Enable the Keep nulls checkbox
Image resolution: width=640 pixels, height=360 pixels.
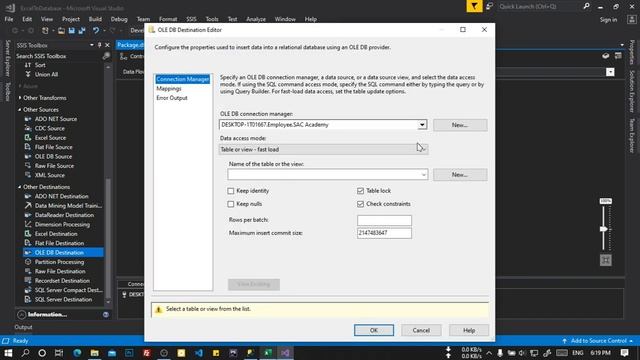(231, 204)
